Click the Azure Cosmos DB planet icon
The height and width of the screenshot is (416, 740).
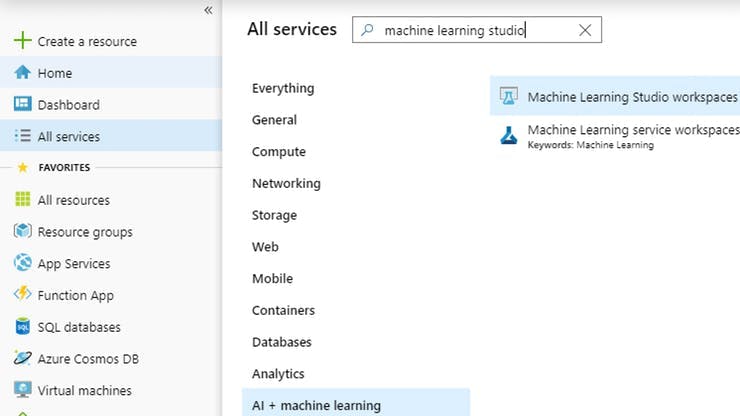22,358
